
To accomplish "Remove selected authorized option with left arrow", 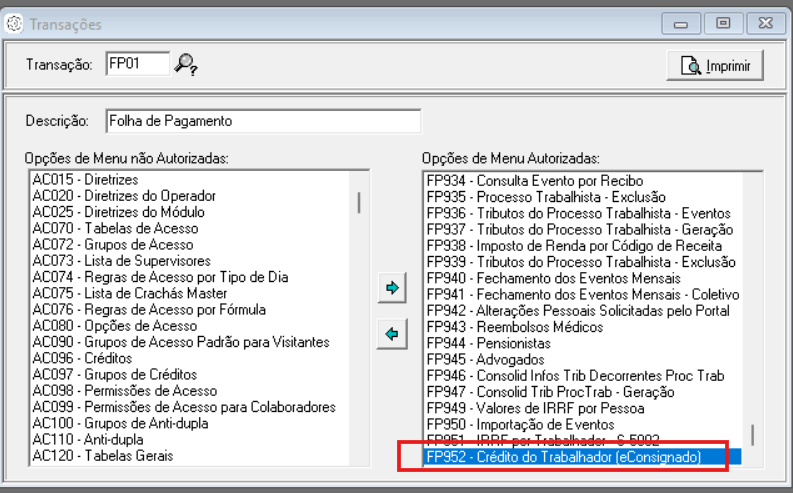I will (x=392, y=334).
